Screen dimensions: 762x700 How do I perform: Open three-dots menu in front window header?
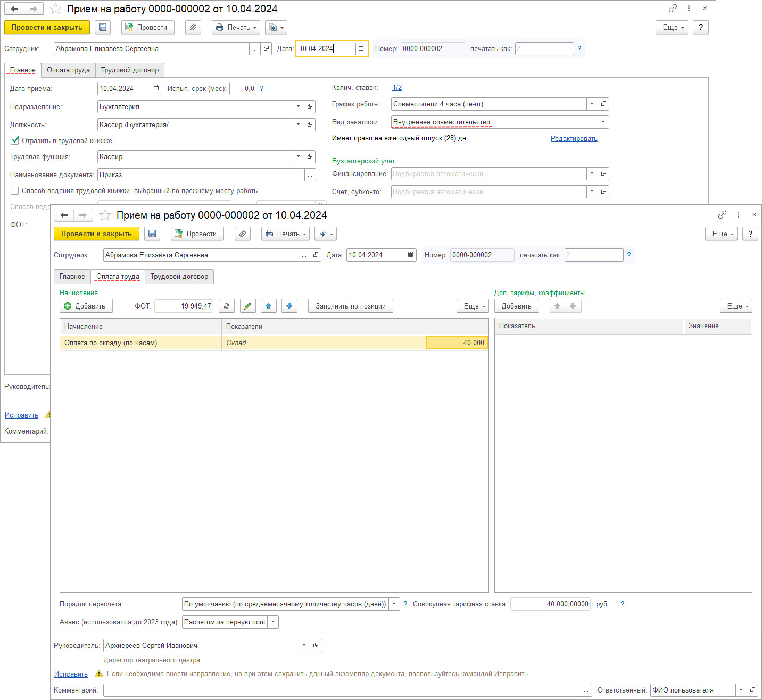pyautogui.click(x=738, y=214)
